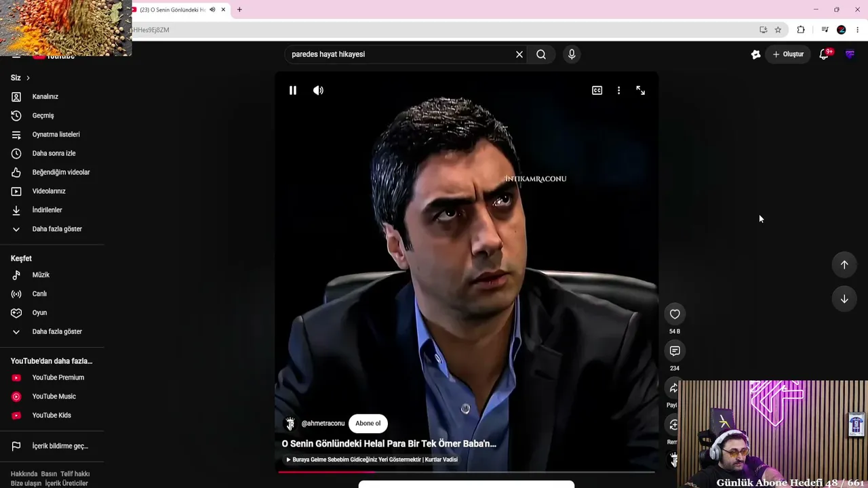The width and height of the screenshot is (868, 488).
Task: Open the comments icon showing 234
Action: [675, 350]
